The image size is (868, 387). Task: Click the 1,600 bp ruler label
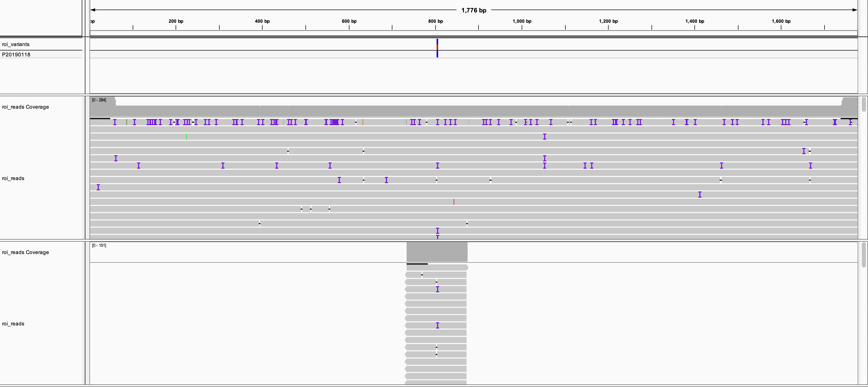tap(781, 21)
